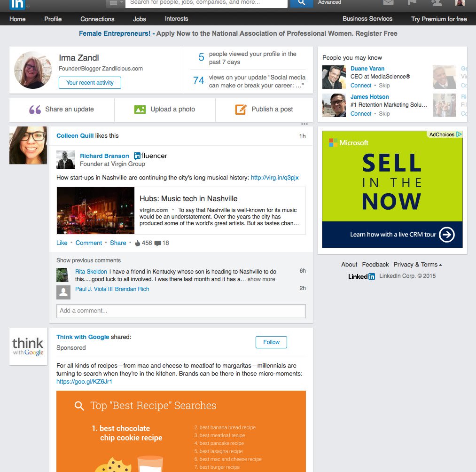
Task: Click the think with Google logo
Action: 28,346
